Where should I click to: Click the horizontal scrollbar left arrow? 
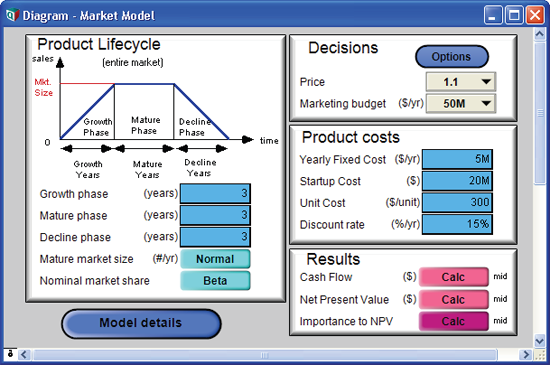[24, 354]
